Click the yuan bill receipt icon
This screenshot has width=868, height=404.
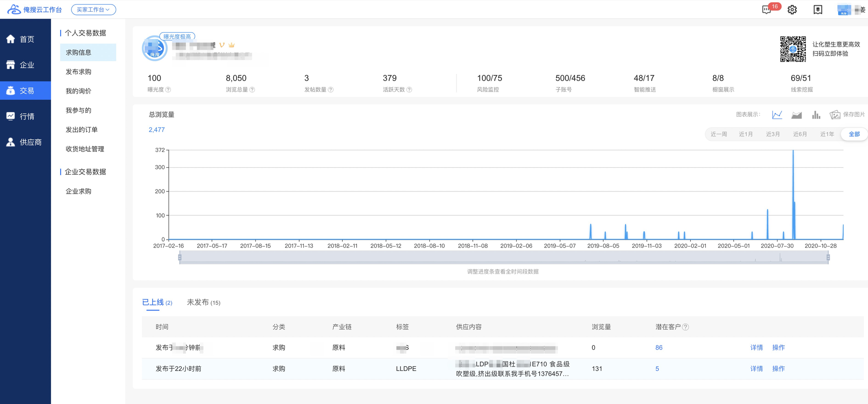coord(818,10)
